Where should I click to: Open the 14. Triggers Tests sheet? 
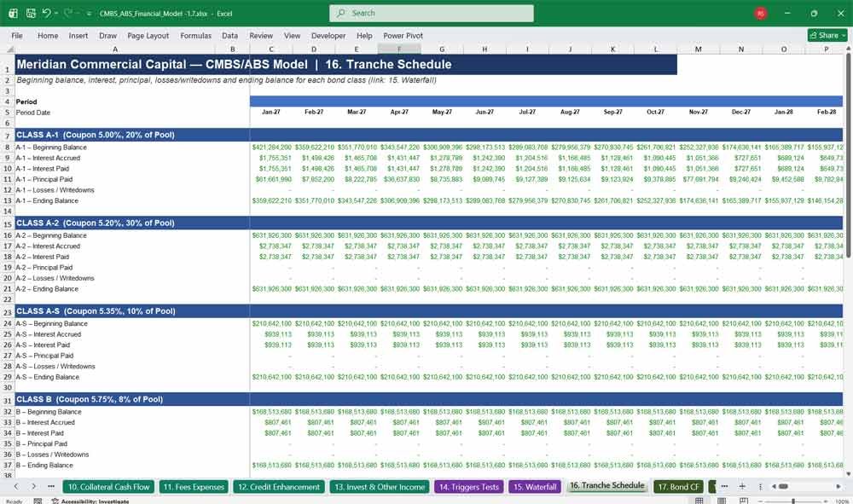click(469, 487)
